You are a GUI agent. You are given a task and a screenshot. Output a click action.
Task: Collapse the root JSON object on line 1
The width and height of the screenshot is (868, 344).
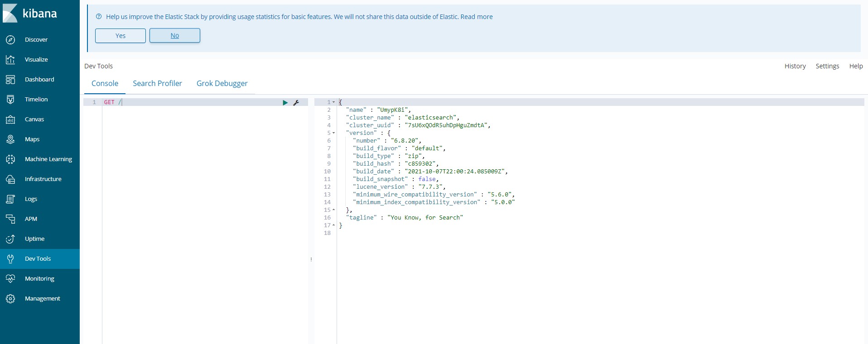[x=334, y=102]
